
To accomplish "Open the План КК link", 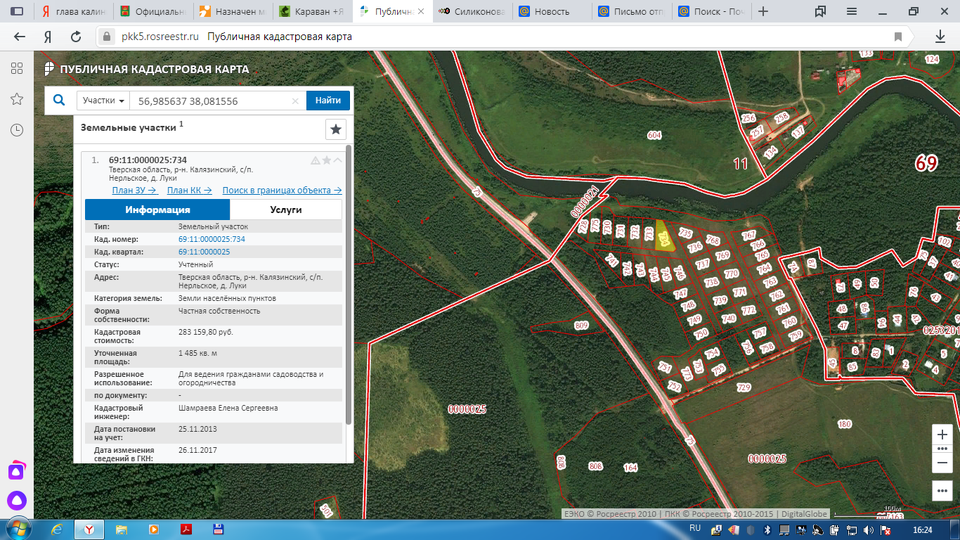I will (x=190, y=190).
